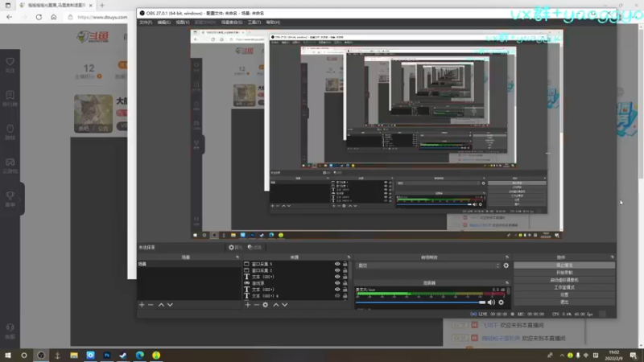Open File Explorer from the taskbar

(74, 356)
